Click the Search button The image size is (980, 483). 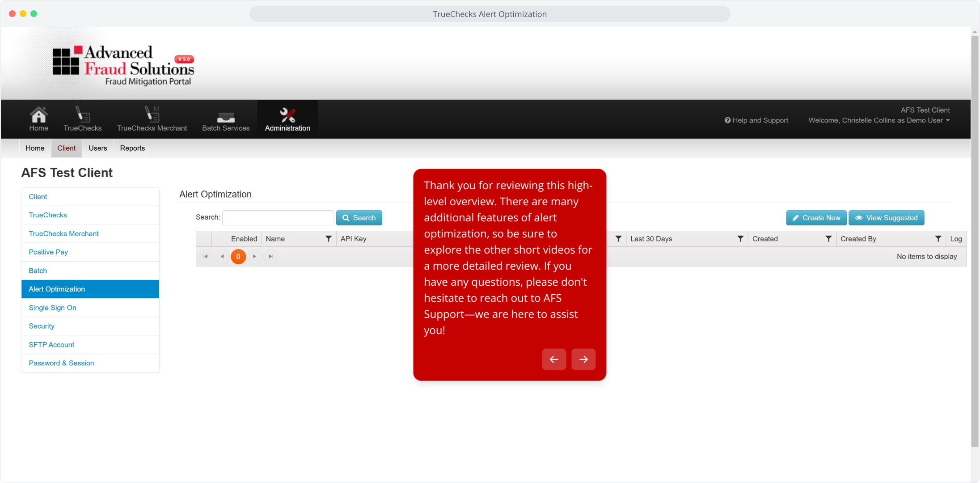[359, 218]
